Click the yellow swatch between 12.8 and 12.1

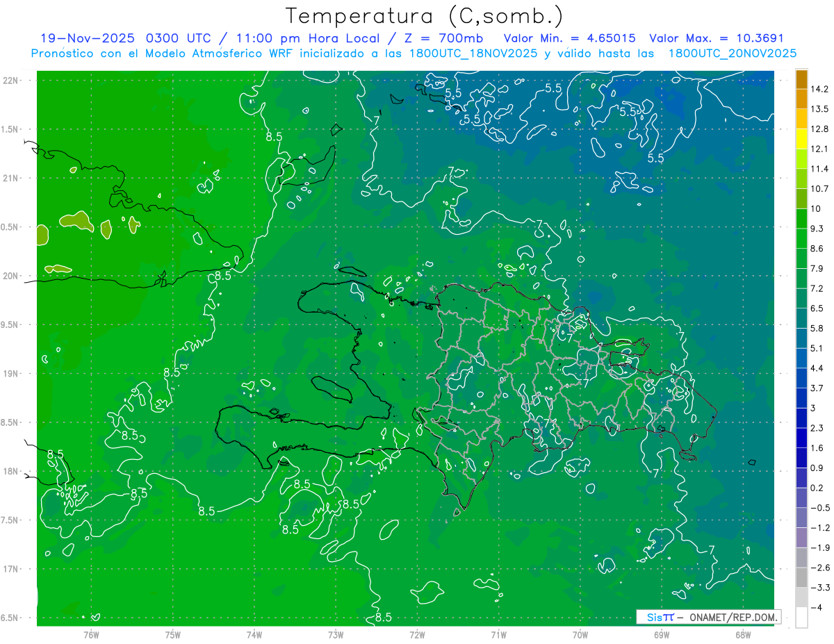[x=801, y=139]
